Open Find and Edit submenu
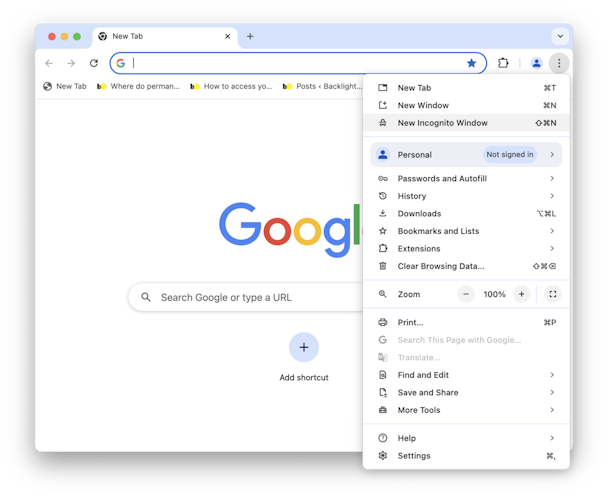 pos(466,375)
